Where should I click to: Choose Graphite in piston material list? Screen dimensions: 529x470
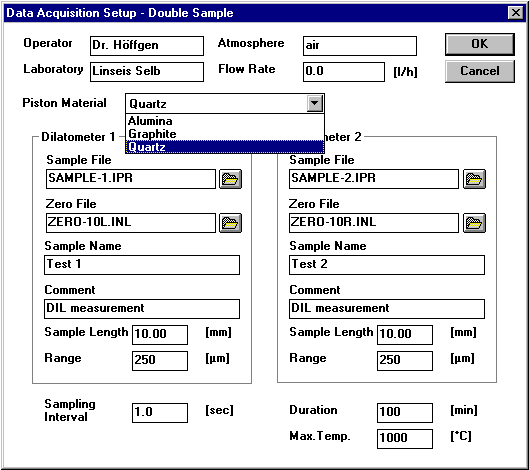[x=225, y=134]
